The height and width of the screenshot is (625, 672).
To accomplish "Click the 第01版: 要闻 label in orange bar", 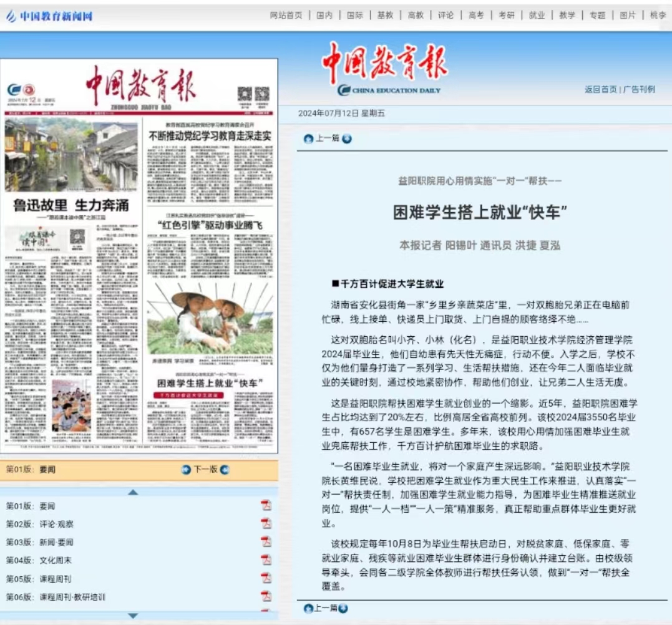I will coord(31,470).
